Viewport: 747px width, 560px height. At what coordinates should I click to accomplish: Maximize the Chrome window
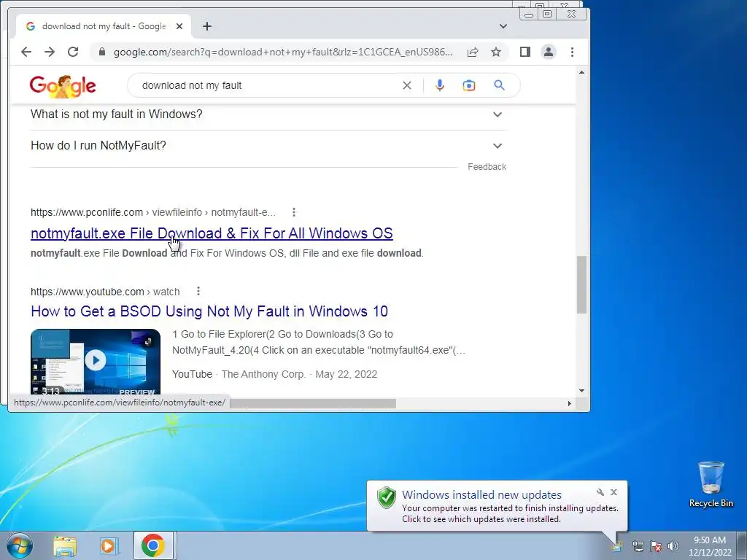(547, 15)
